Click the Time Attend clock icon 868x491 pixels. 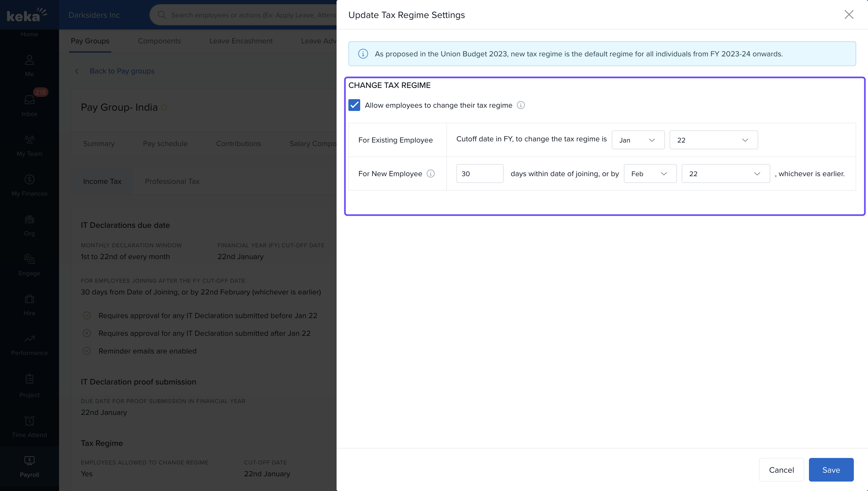pos(29,421)
